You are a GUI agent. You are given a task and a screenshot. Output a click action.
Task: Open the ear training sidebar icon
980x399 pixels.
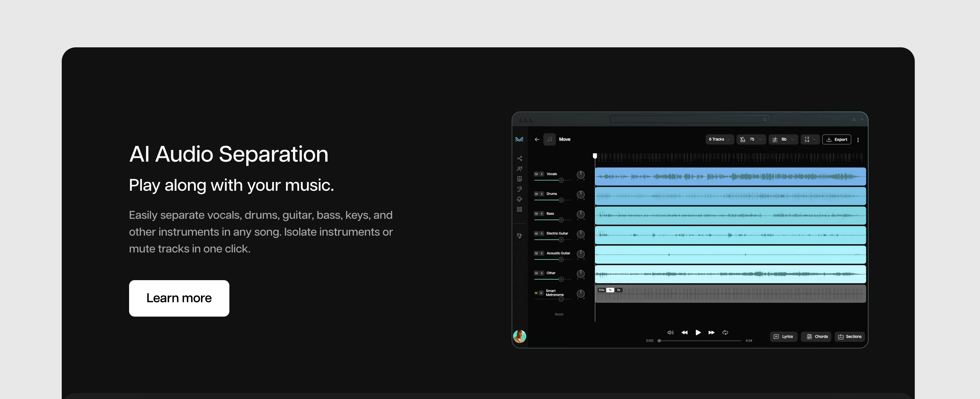[519, 189]
